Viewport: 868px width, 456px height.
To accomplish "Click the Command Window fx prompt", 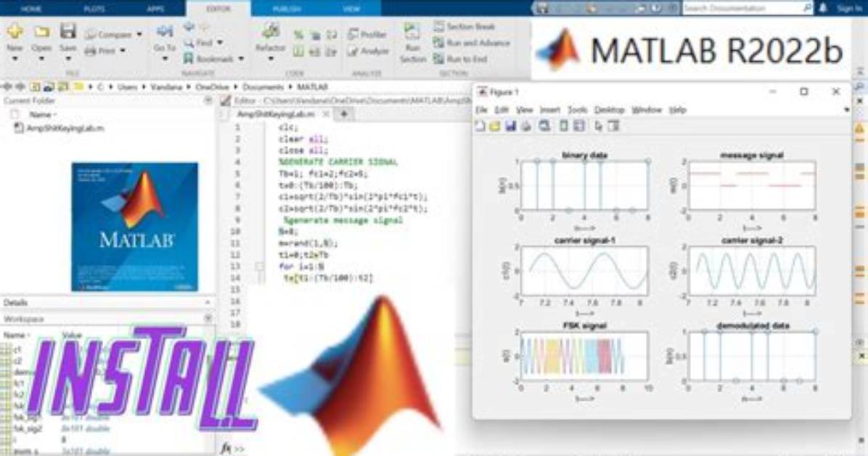I will [x=233, y=448].
